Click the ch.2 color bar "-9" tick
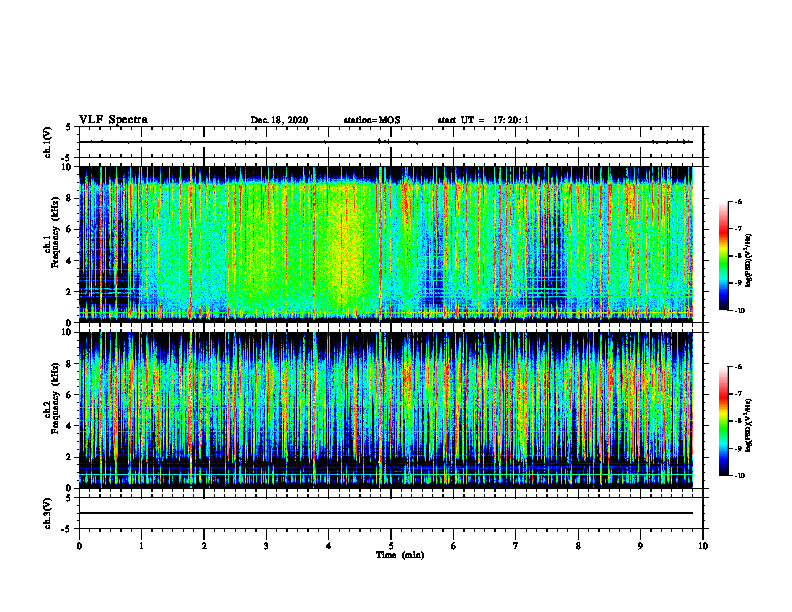The image size is (792, 612). click(738, 448)
